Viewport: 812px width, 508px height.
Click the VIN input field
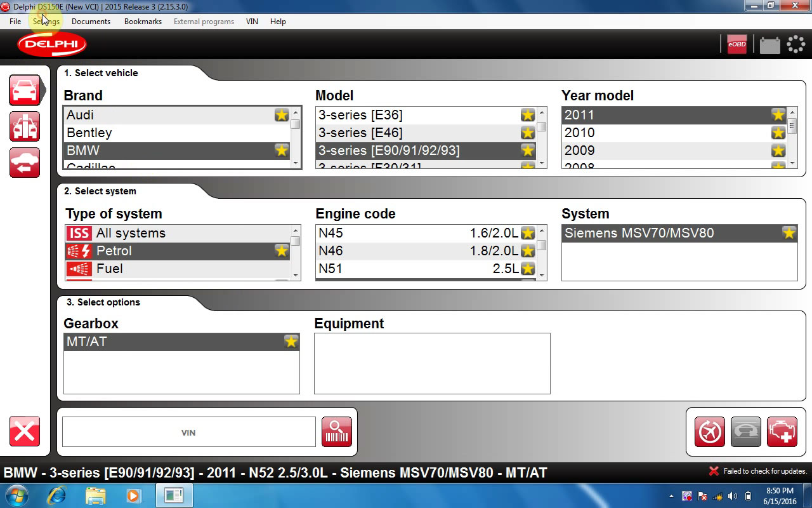(x=188, y=432)
